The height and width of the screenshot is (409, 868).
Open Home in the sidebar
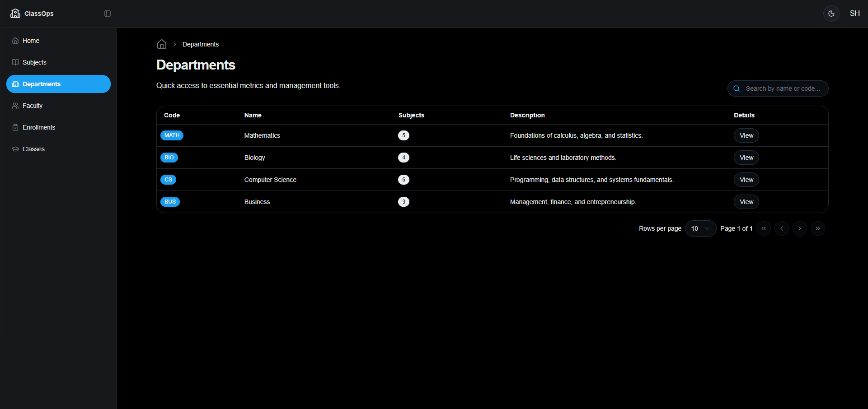(x=58, y=41)
